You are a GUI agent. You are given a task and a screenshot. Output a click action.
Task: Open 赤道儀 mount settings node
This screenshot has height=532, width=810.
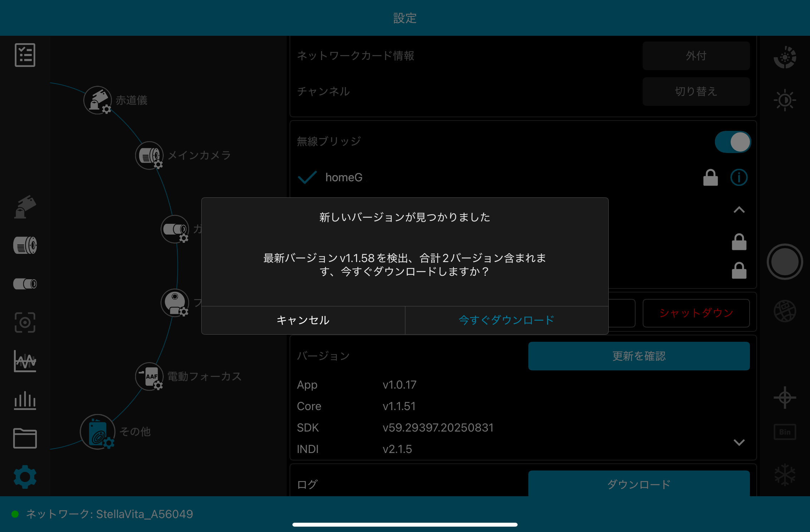point(98,100)
